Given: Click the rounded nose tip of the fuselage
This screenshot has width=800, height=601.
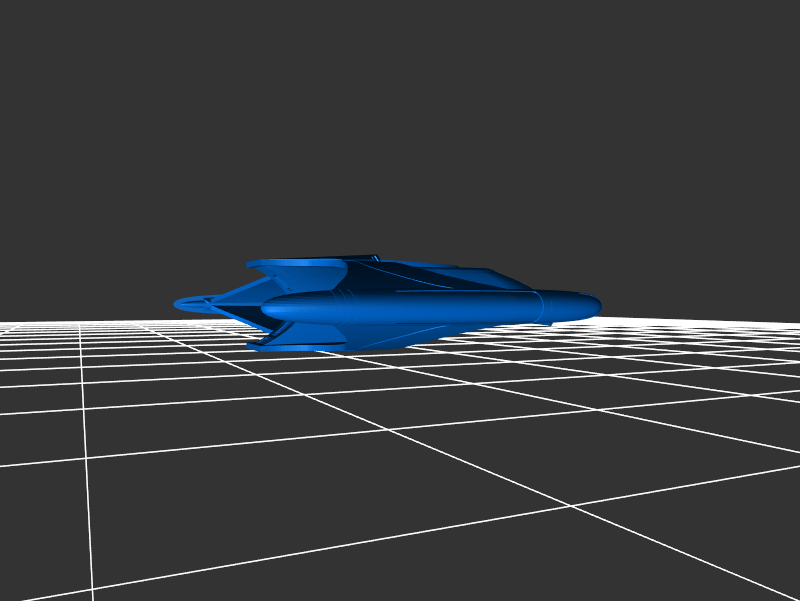Looking at the screenshot, I should click(596, 304).
